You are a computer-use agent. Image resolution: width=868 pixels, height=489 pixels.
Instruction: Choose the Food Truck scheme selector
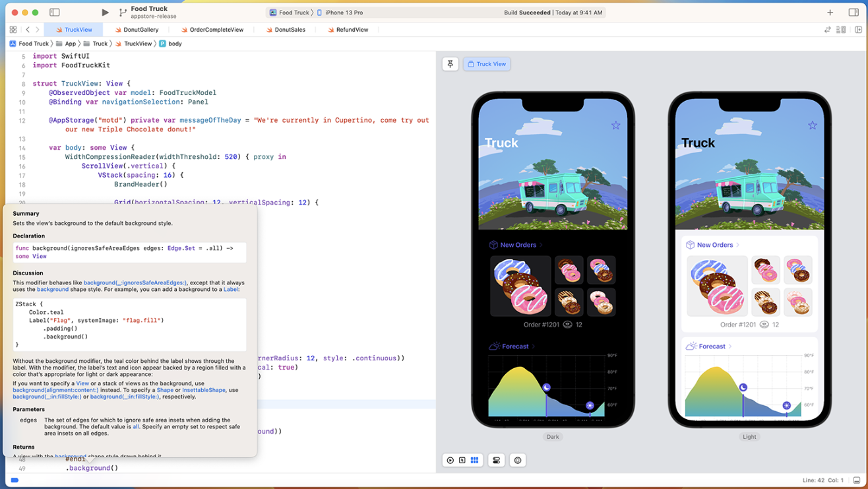(289, 13)
